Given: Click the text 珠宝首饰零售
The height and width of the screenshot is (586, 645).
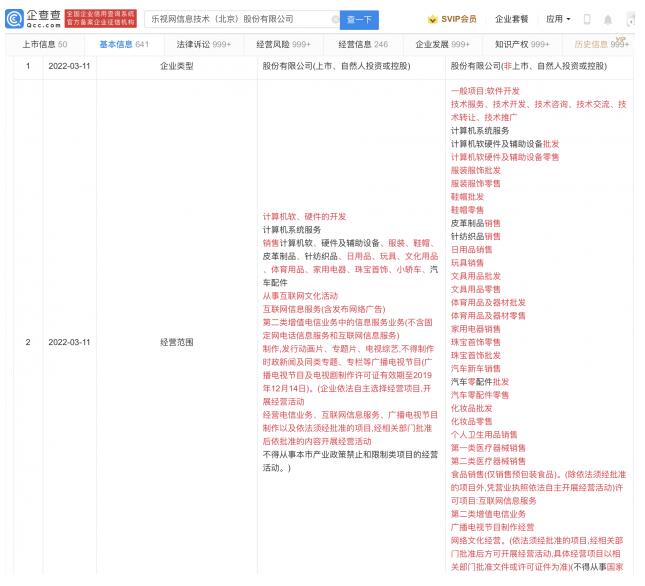Looking at the screenshot, I should tap(476, 342).
